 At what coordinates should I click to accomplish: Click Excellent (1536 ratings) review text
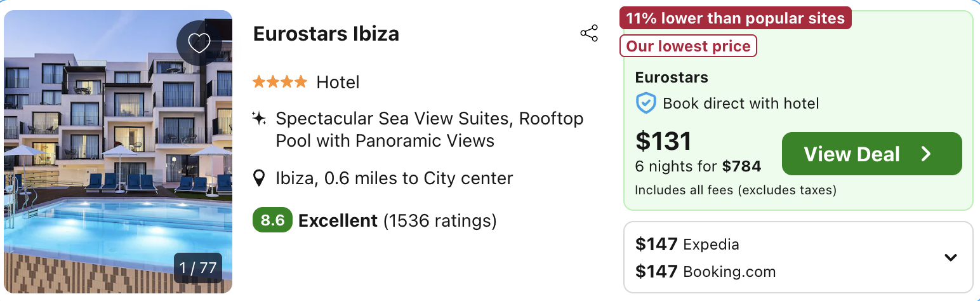pos(397,221)
